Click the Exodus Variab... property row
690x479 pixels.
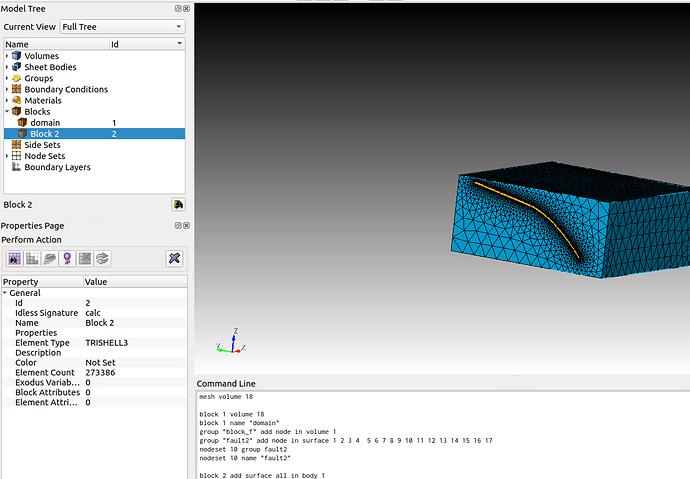coord(94,383)
